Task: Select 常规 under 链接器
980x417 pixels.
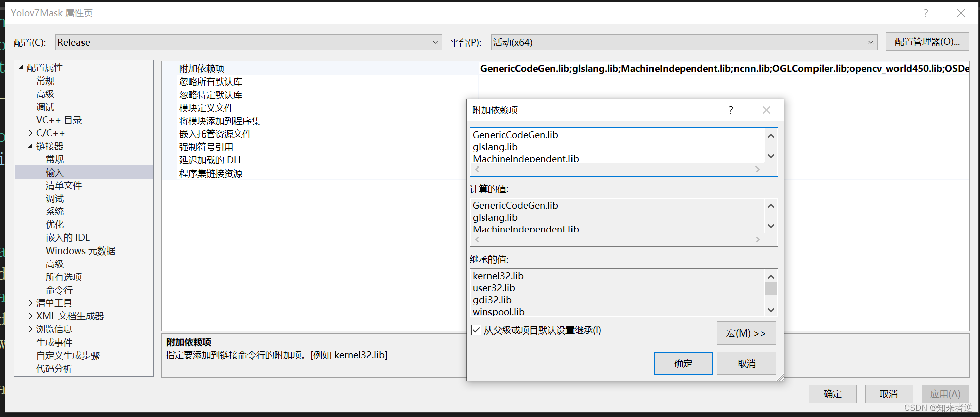Action: (55, 159)
